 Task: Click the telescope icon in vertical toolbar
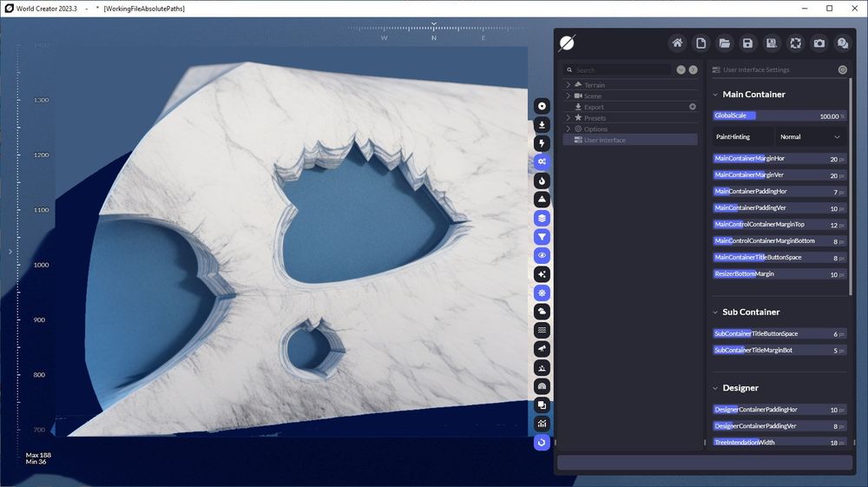[x=542, y=349]
